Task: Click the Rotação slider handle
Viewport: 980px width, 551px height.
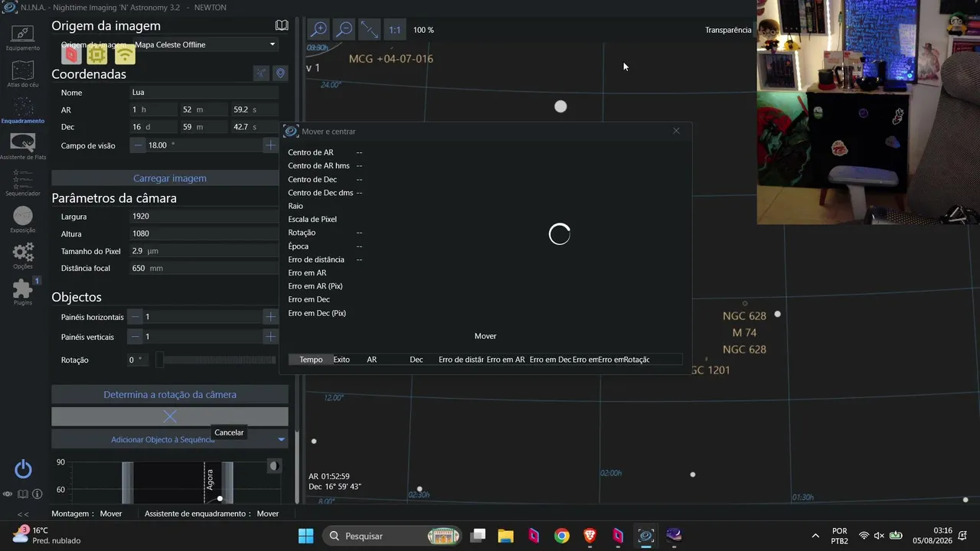Action: tap(159, 360)
